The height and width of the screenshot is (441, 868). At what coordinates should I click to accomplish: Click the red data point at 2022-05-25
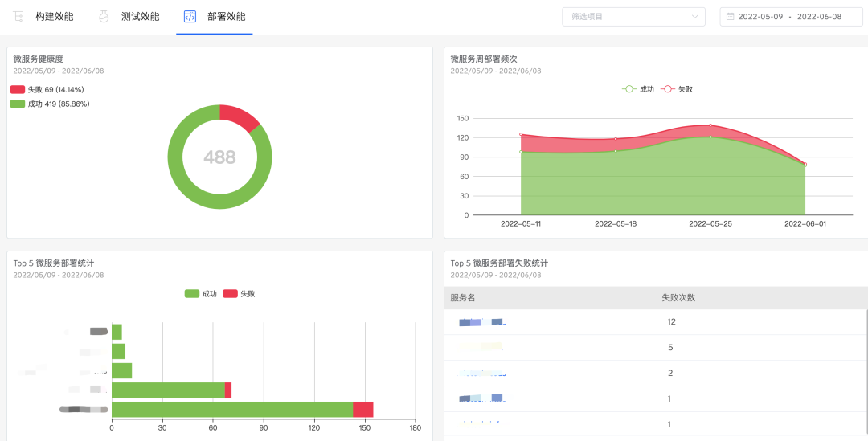(710, 125)
